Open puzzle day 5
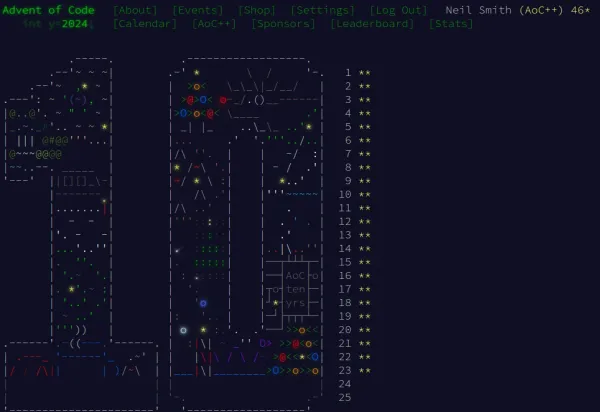This screenshot has height=412, width=600. coord(348,127)
